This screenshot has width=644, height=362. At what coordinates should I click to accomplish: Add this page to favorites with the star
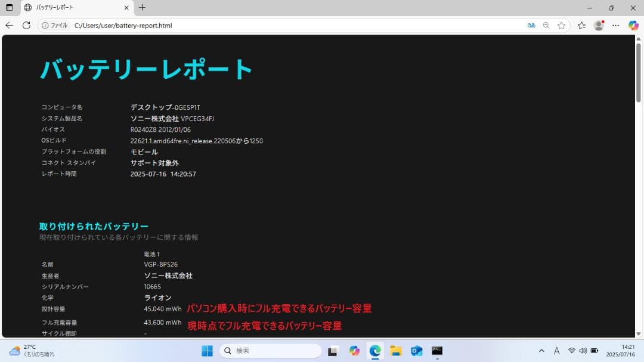(x=561, y=26)
